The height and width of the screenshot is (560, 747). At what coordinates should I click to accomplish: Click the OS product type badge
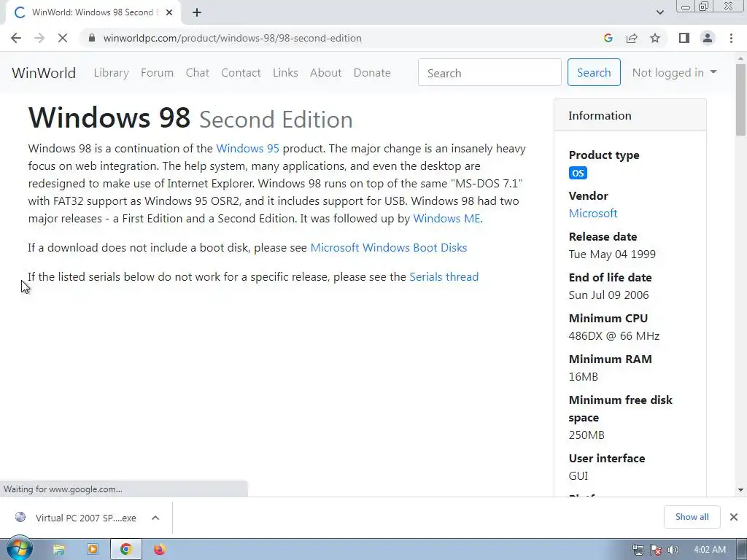[x=578, y=173]
